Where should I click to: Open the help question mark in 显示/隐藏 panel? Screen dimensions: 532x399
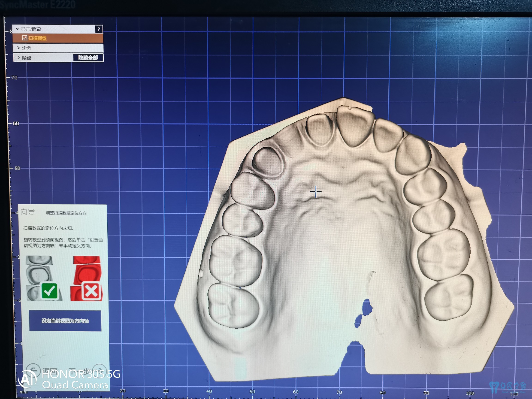pyautogui.click(x=99, y=29)
